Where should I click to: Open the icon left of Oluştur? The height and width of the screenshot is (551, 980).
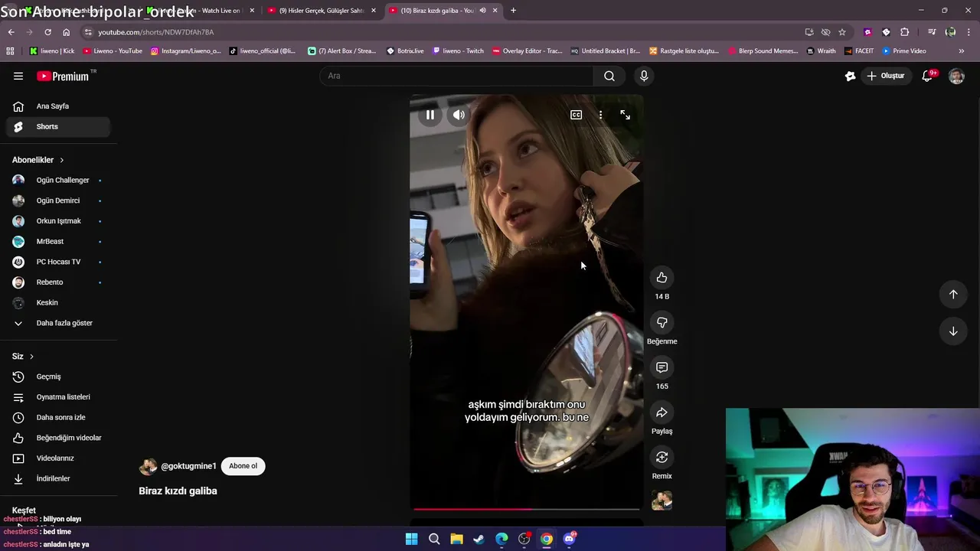click(850, 76)
